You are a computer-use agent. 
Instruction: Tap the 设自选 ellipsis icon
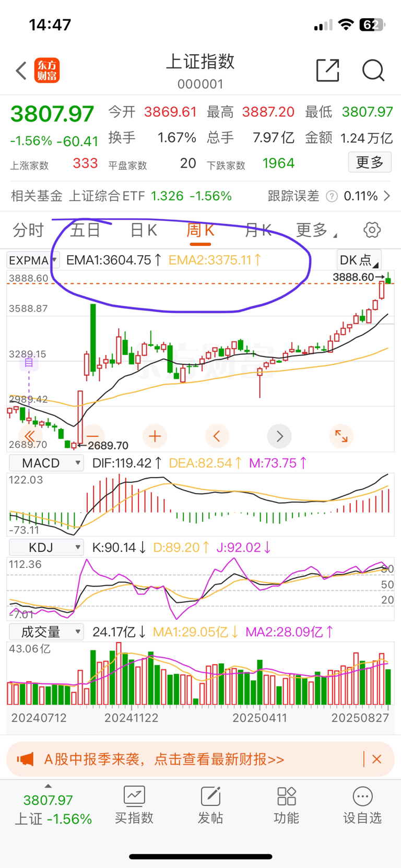[x=362, y=796]
